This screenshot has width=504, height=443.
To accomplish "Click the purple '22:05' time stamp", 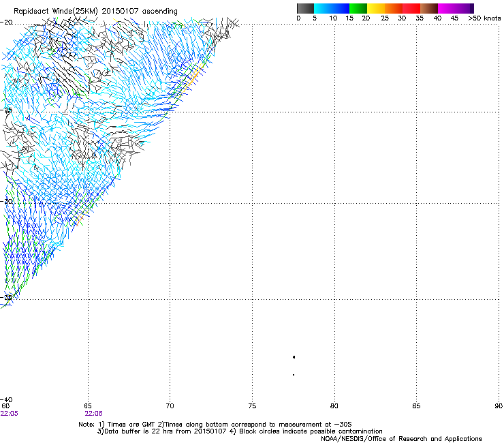I will 10,414.
